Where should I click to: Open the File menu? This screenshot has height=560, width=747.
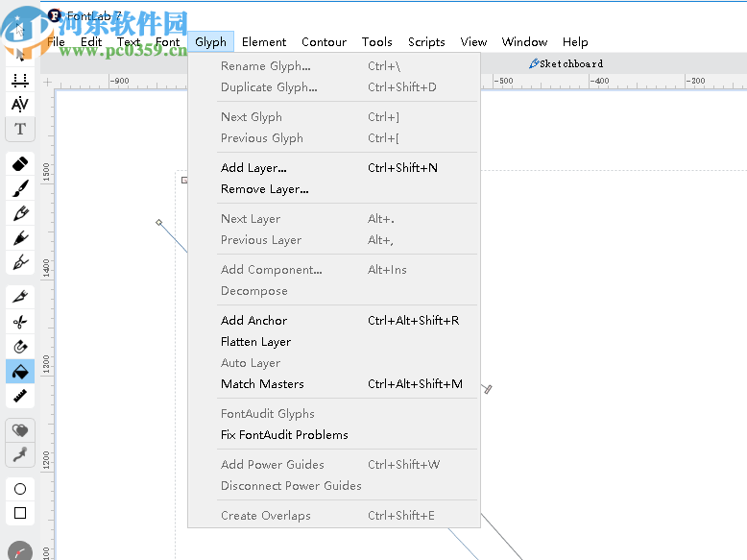(x=56, y=42)
